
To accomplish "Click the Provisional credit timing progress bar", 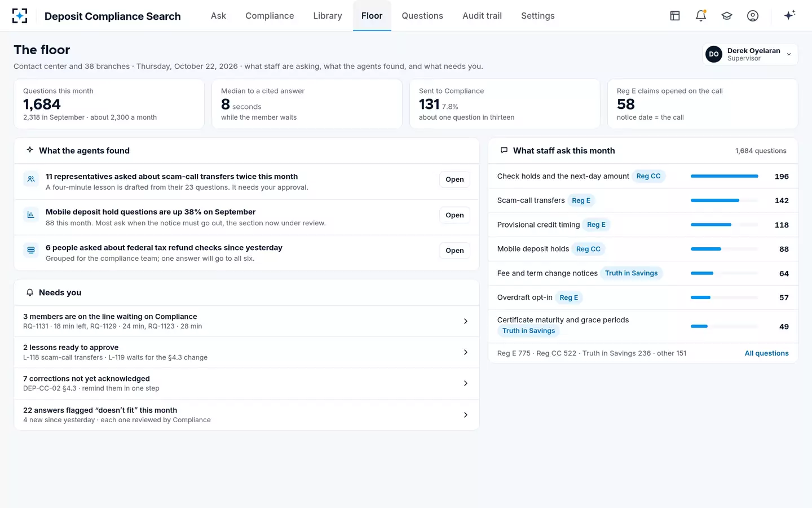I will coord(725,225).
